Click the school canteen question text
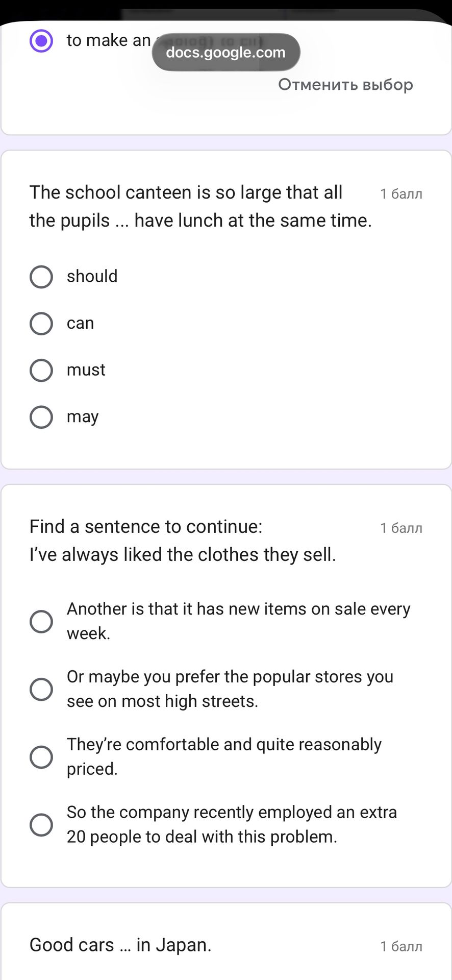452x980 pixels. tap(201, 206)
